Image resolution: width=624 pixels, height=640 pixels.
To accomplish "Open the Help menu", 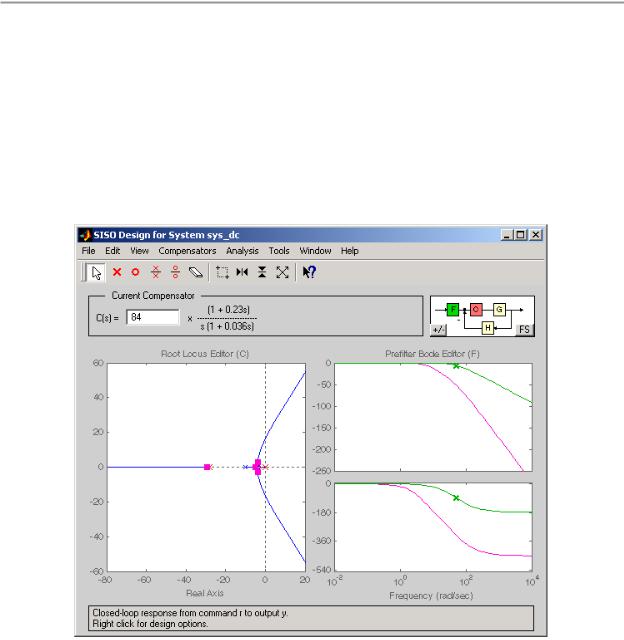I will [350, 251].
